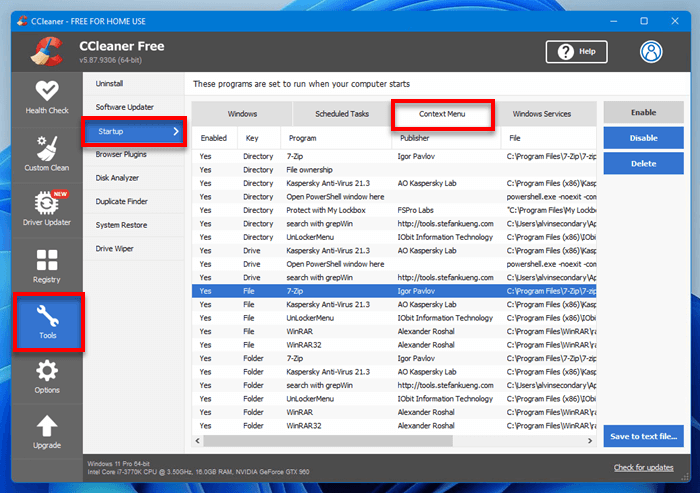
Task: Click Save to text file button
Action: [643, 436]
